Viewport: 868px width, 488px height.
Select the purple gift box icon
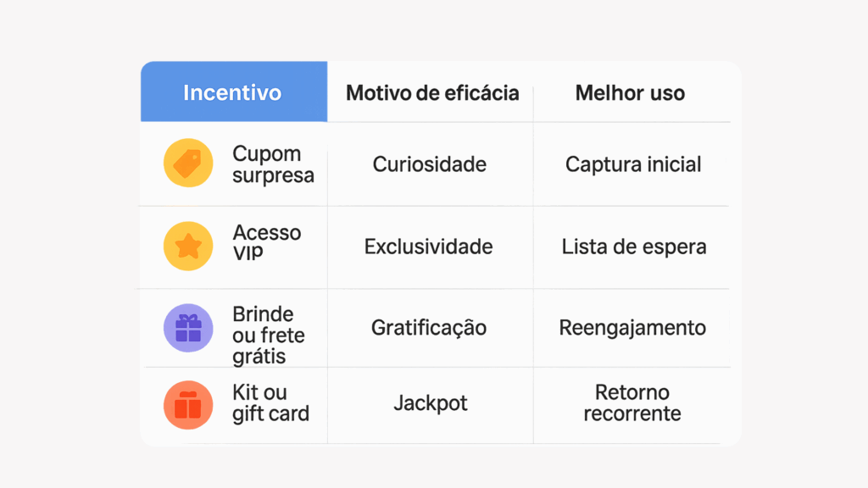188,328
